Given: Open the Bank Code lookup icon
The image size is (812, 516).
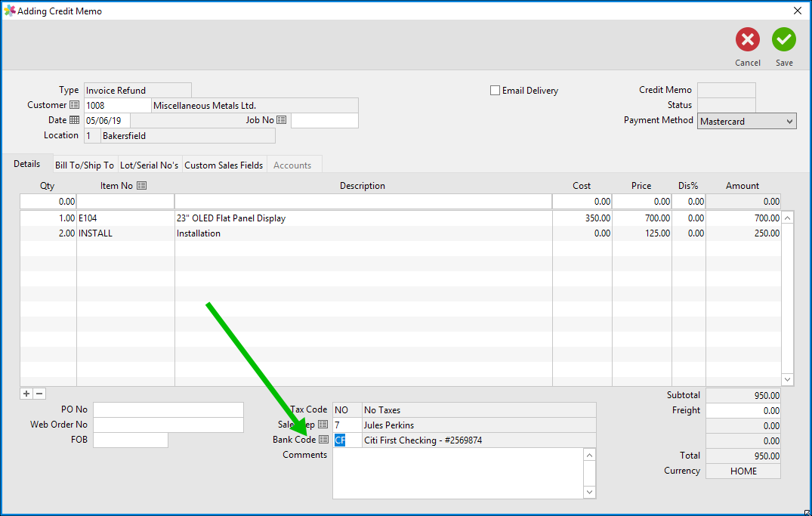Looking at the screenshot, I should click(x=325, y=440).
